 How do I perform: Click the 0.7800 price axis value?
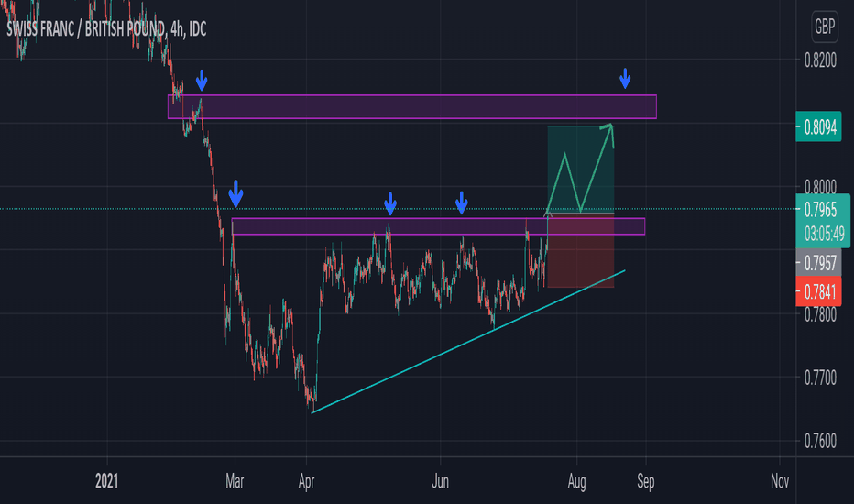tap(820, 314)
